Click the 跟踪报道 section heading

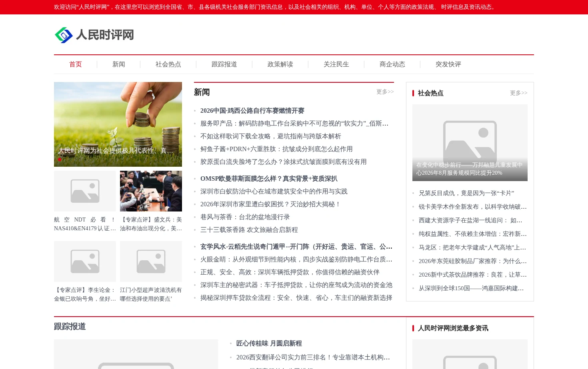tap(70, 327)
